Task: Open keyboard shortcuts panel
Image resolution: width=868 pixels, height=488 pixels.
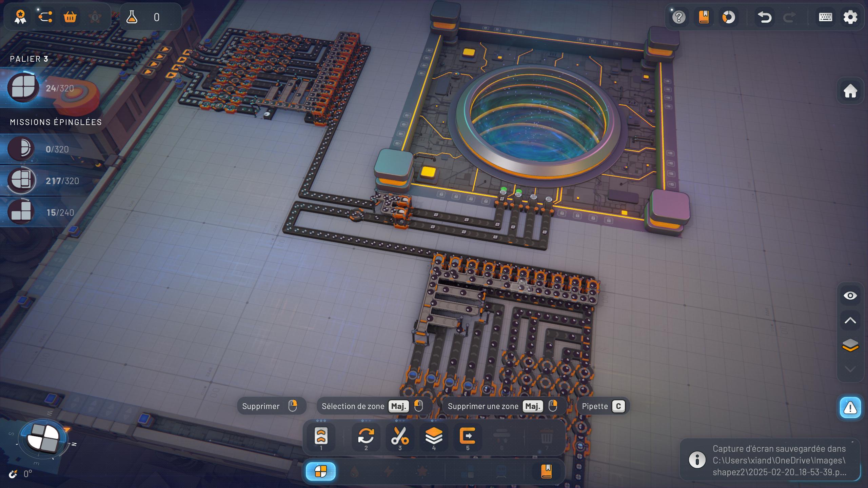Action: (x=825, y=17)
